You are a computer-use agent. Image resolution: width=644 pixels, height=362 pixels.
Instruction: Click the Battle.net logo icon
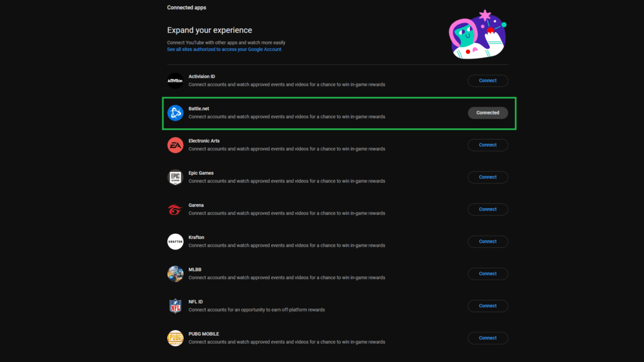click(x=175, y=112)
